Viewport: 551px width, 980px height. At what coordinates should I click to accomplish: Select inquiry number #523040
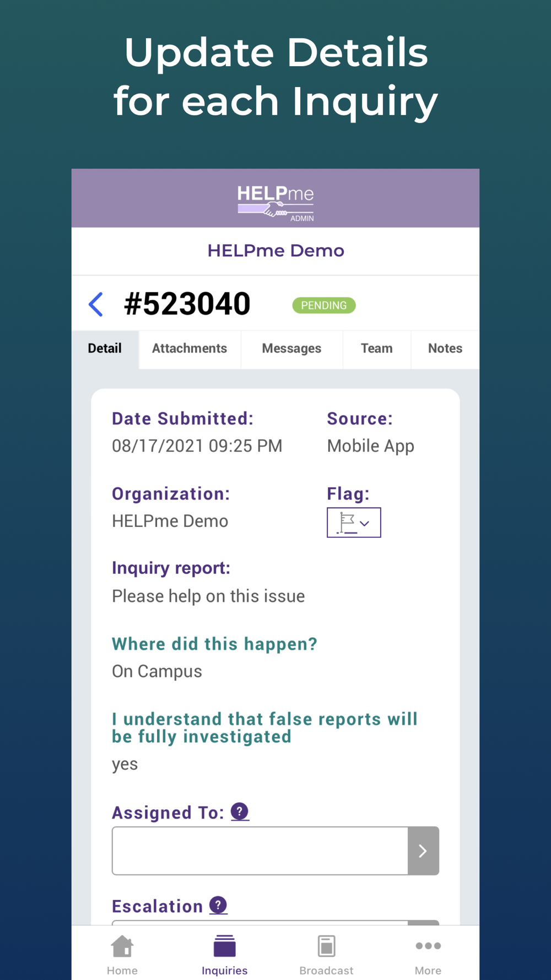pyautogui.click(x=187, y=304)
